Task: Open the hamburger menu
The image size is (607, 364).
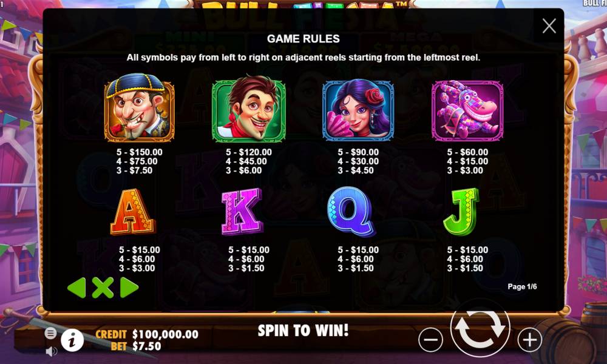Action: [x=50, y=333]
